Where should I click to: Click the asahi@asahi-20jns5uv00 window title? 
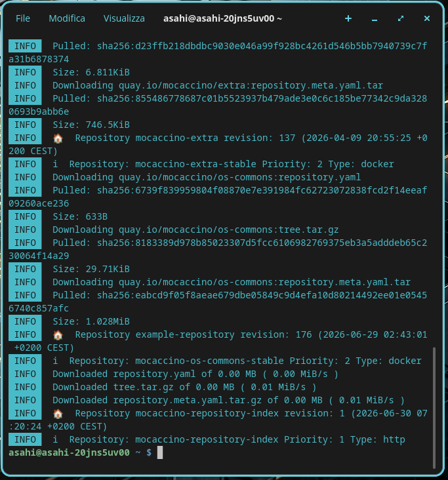point(222,18)
